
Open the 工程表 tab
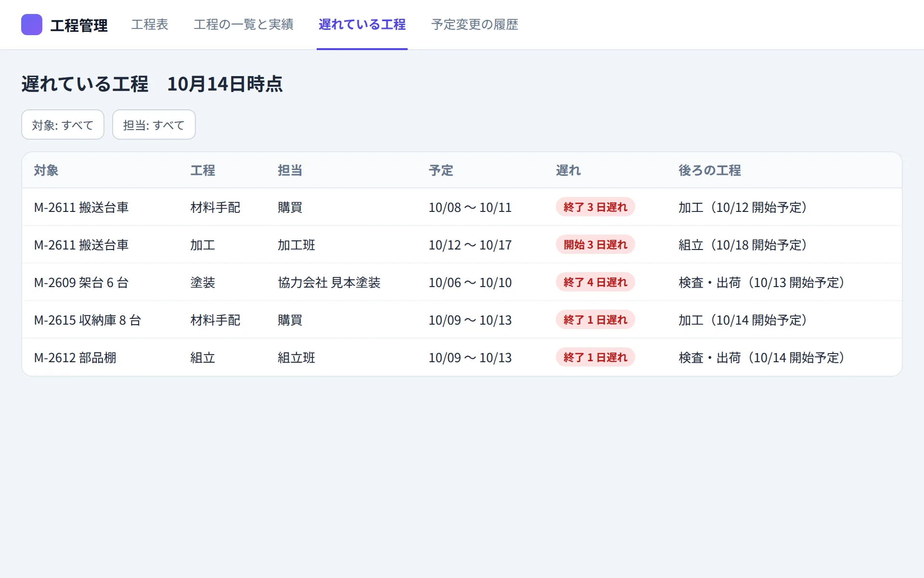pos(150,25)
